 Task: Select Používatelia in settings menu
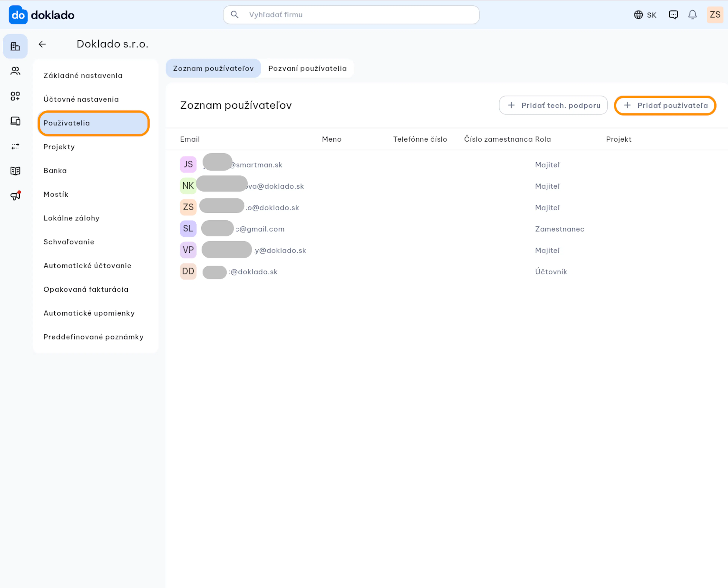pos(93,123)
